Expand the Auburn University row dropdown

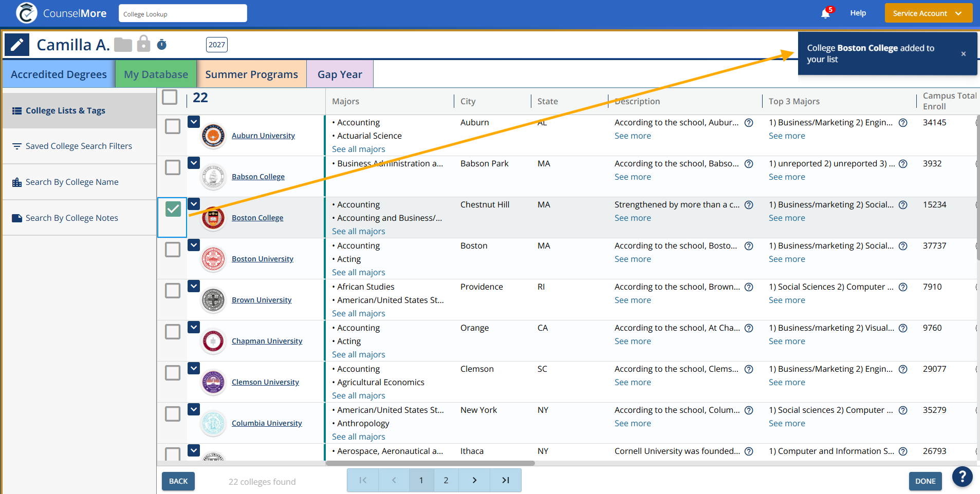pos(194,122)
